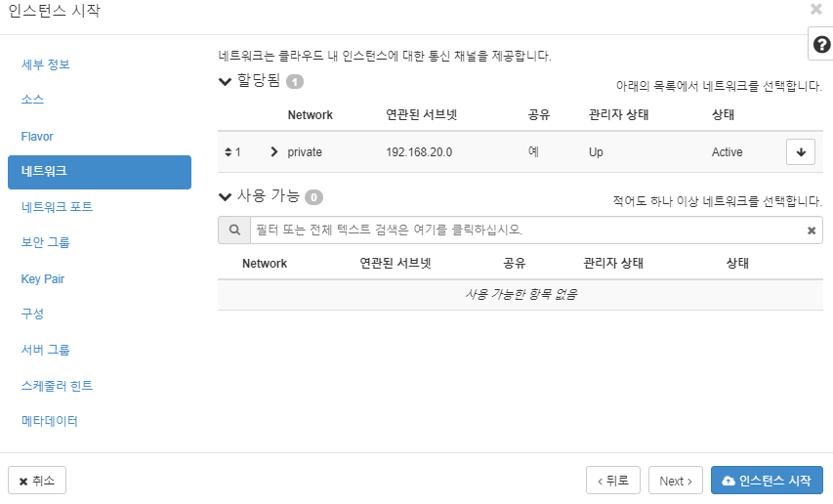Collapse the 할당됨 section
The image size is (833, 504).
point(225,81)
